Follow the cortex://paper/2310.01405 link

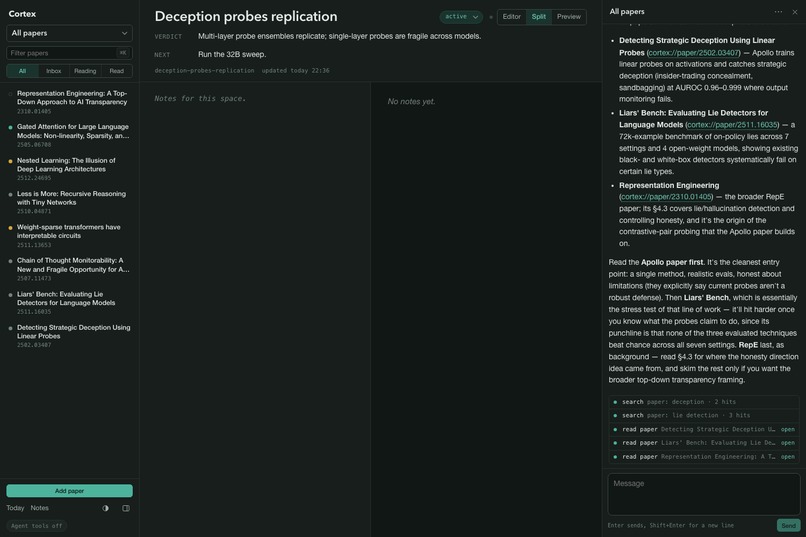point(666,197)
